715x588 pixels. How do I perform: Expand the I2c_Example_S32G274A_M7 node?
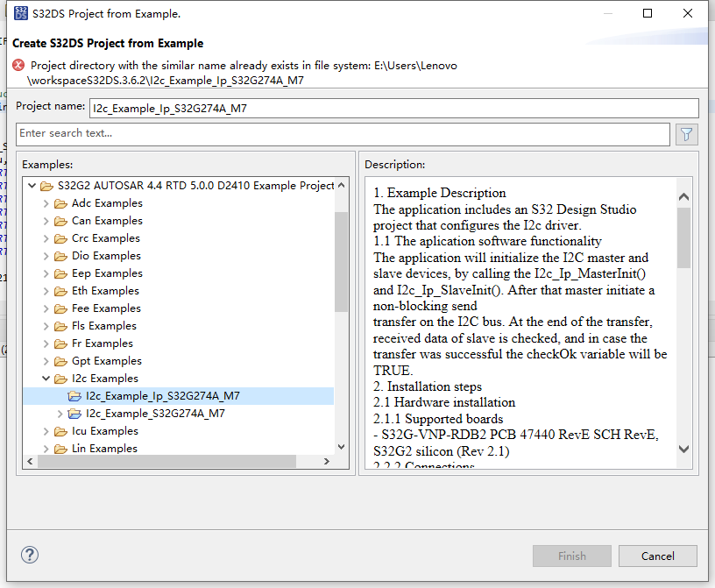pyautogui.click(x=60, y=414)
